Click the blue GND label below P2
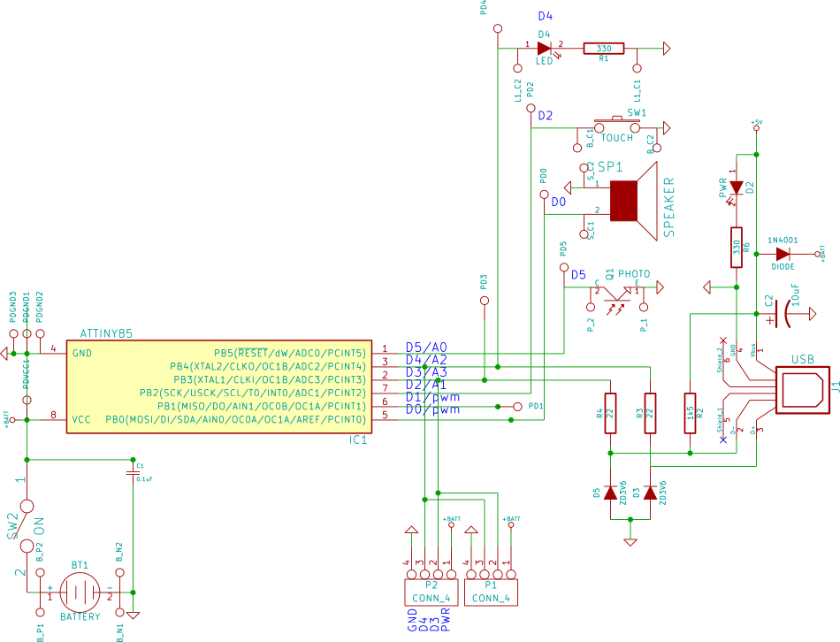 tap(412, 620)
